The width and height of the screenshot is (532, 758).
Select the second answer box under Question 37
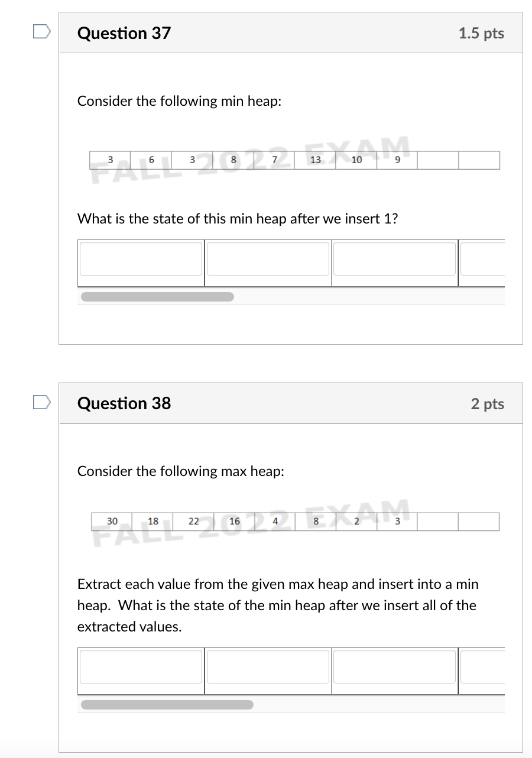point(267,258)
